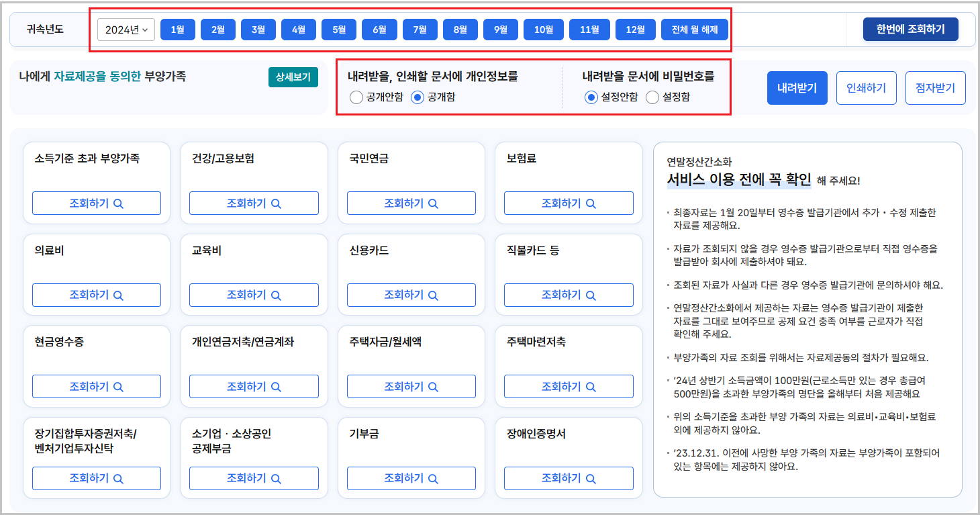Click the 한번에 조회하기 button
The image size is (980, 515).
pyautogui.click(x=910, y=29)
